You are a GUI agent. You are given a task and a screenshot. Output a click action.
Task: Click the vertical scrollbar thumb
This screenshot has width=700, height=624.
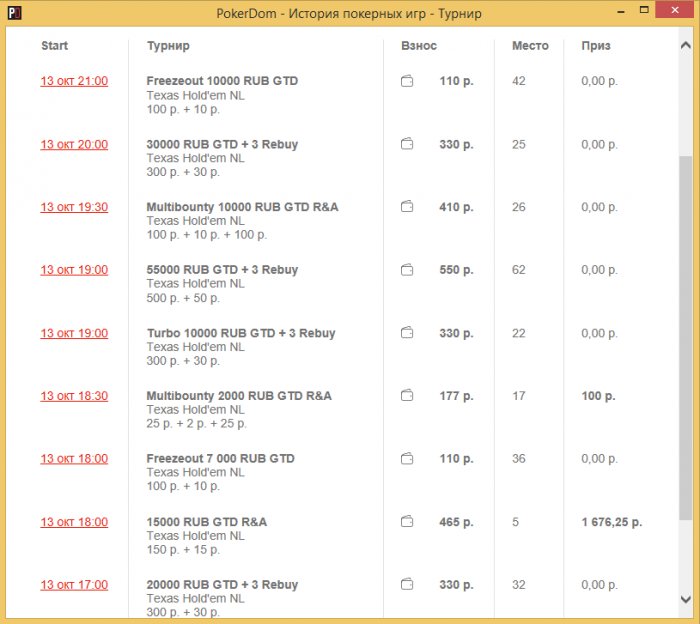pyautogui.click(x=686, y=337)
